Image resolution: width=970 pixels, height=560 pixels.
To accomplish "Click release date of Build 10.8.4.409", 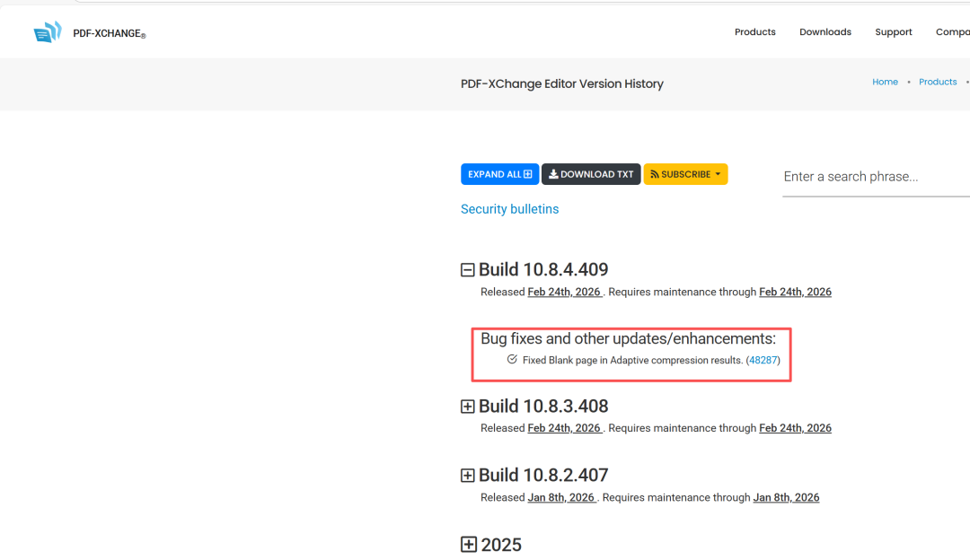I will (x=564, y=292).
